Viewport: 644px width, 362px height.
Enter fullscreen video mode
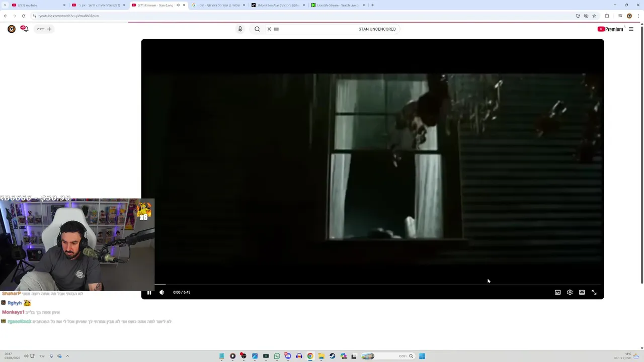tap(594, 292)
